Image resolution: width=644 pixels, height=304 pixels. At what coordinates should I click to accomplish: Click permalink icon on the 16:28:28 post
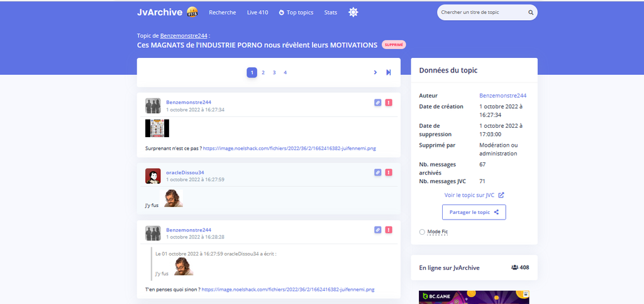pyautogui.click(x=377, y=230)
